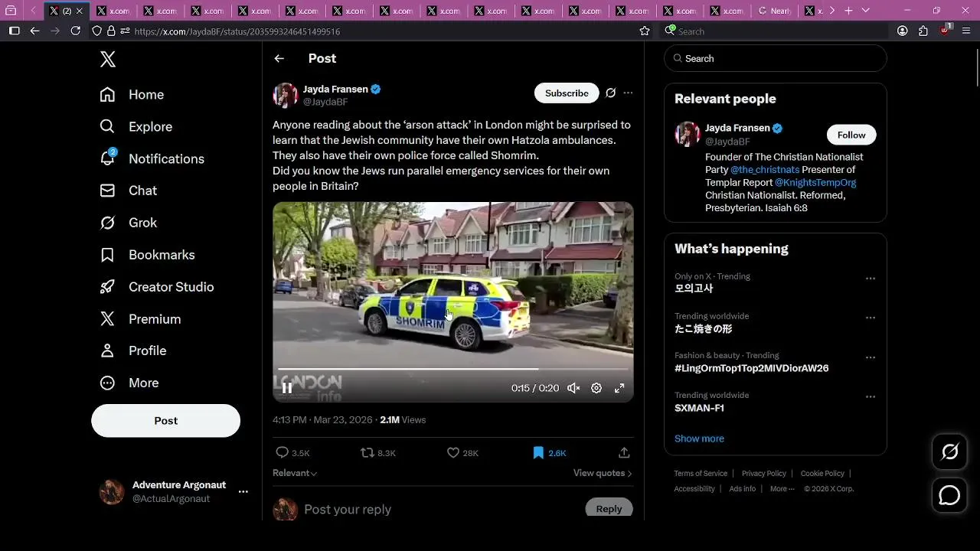Share the post via share icon

point(624,453)
